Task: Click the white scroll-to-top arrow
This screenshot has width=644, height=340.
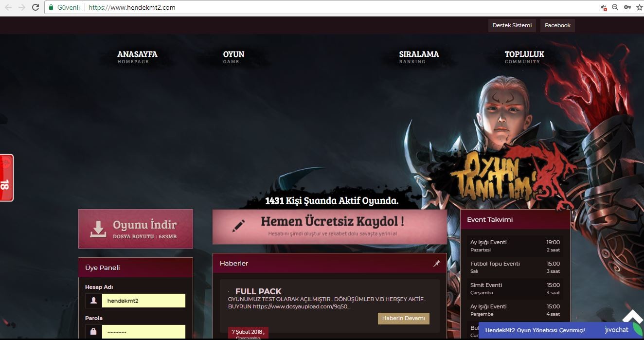Action: (x=632, y=316)
